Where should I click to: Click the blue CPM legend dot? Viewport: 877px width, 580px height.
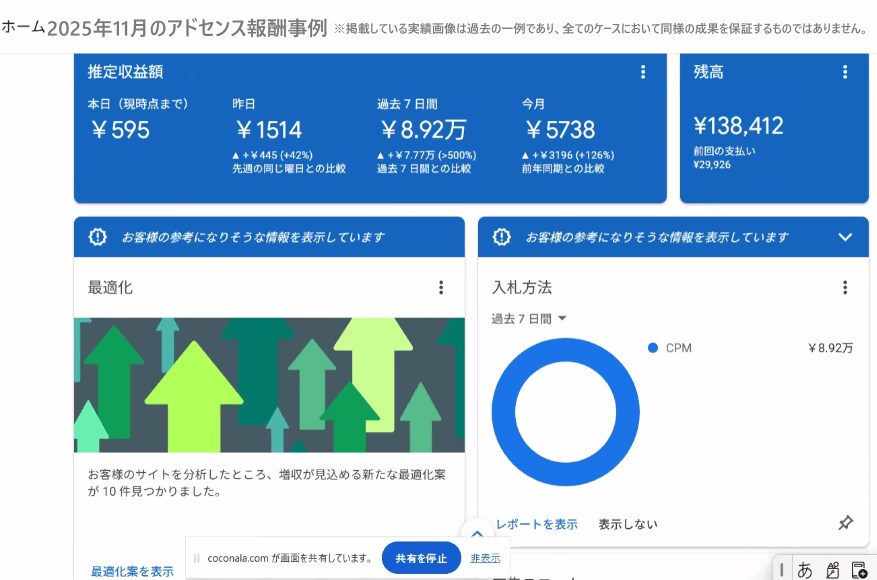[x=652, y=348]
